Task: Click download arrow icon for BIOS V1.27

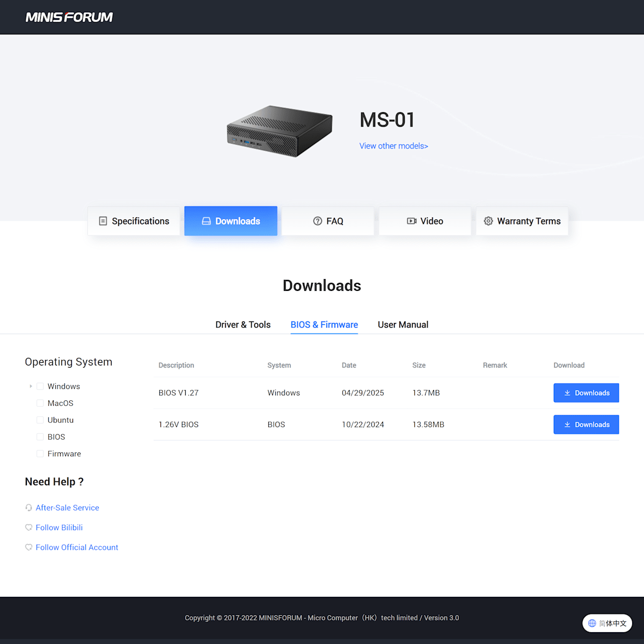Action: (x=567, y=393)
